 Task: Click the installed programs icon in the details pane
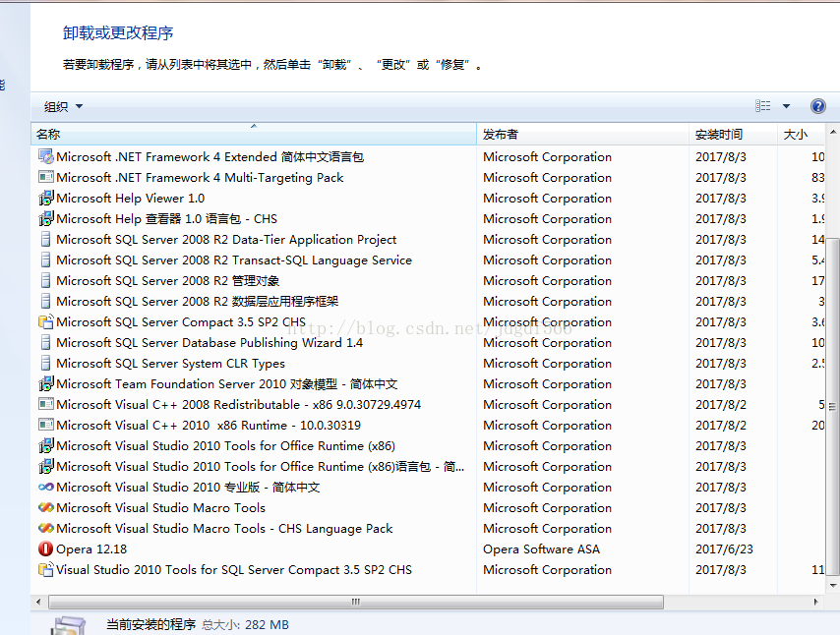pos(68,625)
